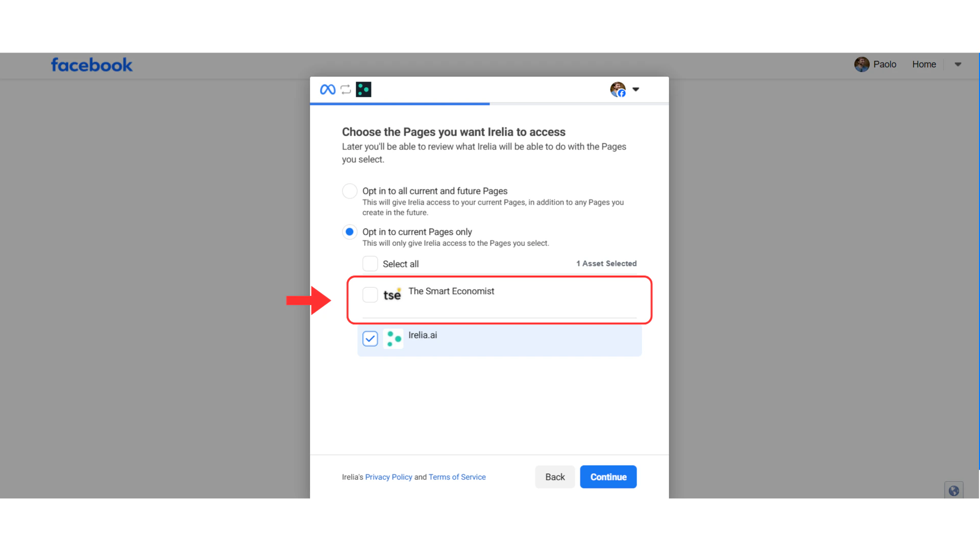Open the language globe icon
The image size is (980, 551).
tap(953, 490)
